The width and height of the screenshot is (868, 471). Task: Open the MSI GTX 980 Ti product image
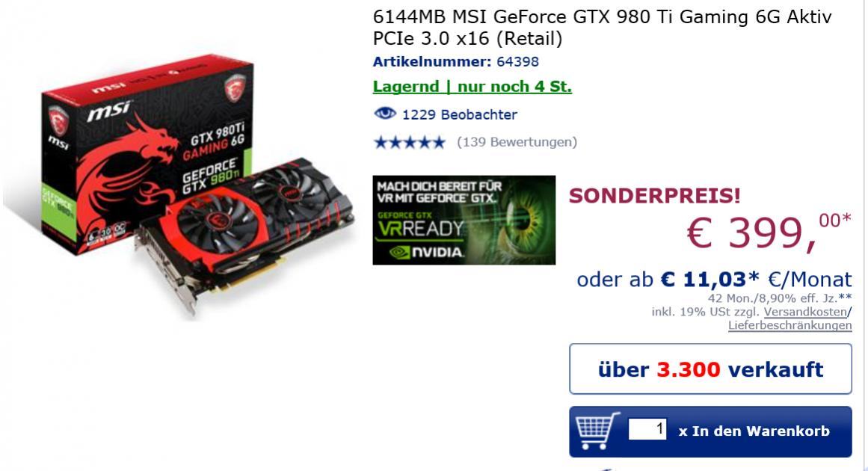180,185
